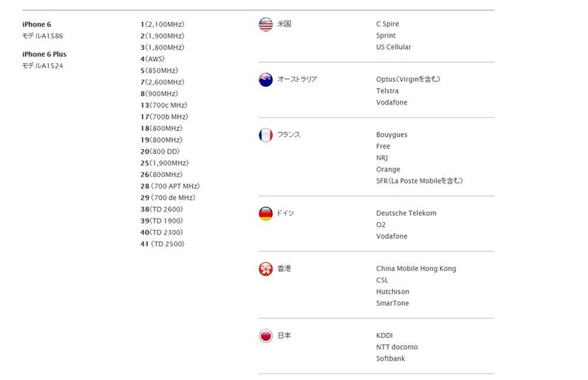The image size is (588, 380).
Task: Click the Softbank carrier entry
Action: tap(390, 359)
